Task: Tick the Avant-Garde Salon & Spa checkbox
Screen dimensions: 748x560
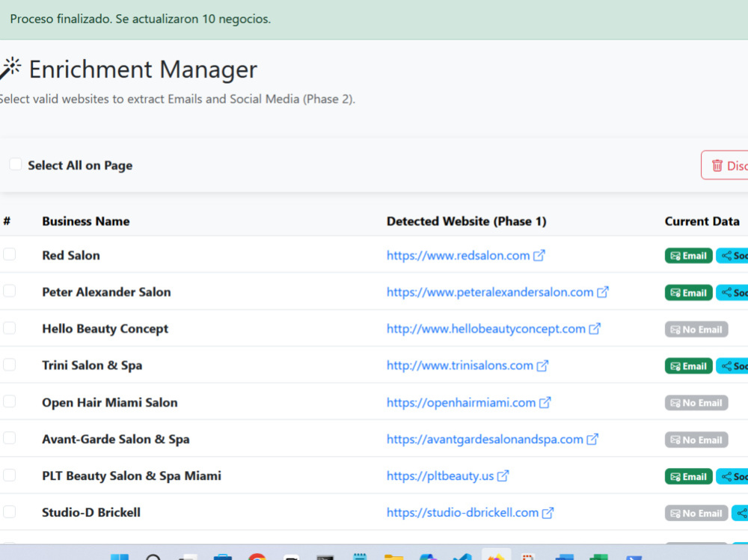Action: (9, 438)
